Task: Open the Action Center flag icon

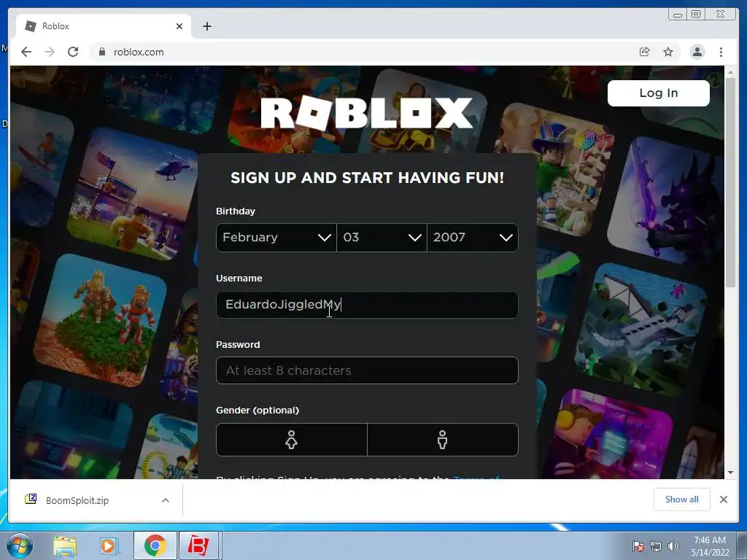Action: pyautogui.click(x=638, y=545)
